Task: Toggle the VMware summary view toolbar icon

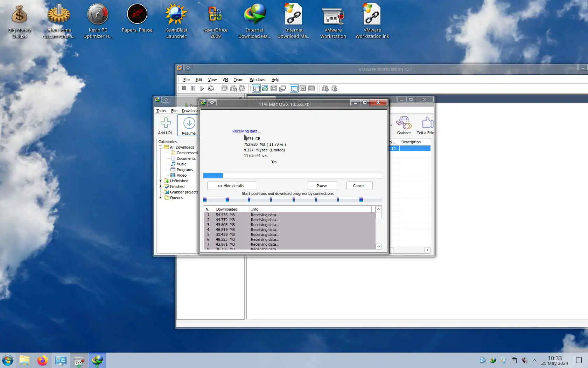Action: [294, 88]
